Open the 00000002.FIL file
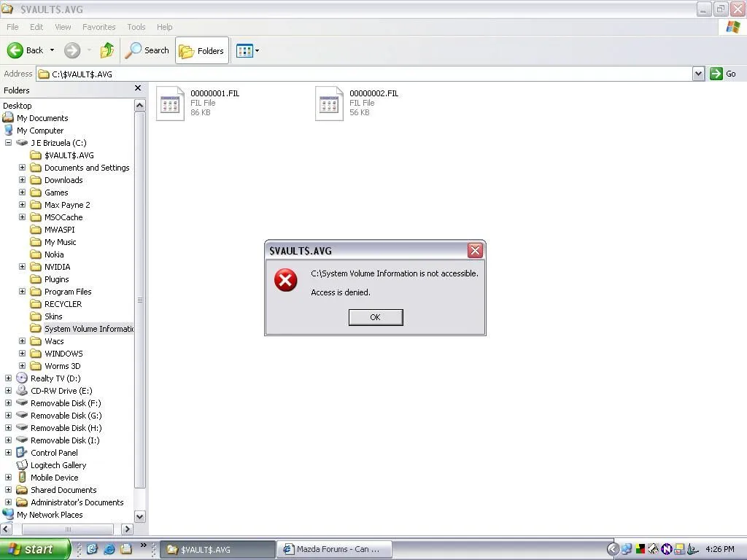The width and height of the screenshot is (747, 560). pos(329,103)
